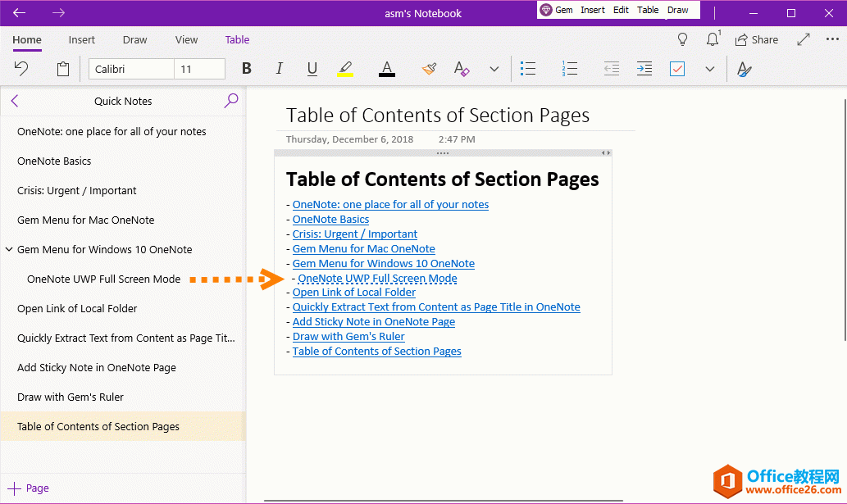
Task: Apply the text highlighter
Action: coord(345,69)
